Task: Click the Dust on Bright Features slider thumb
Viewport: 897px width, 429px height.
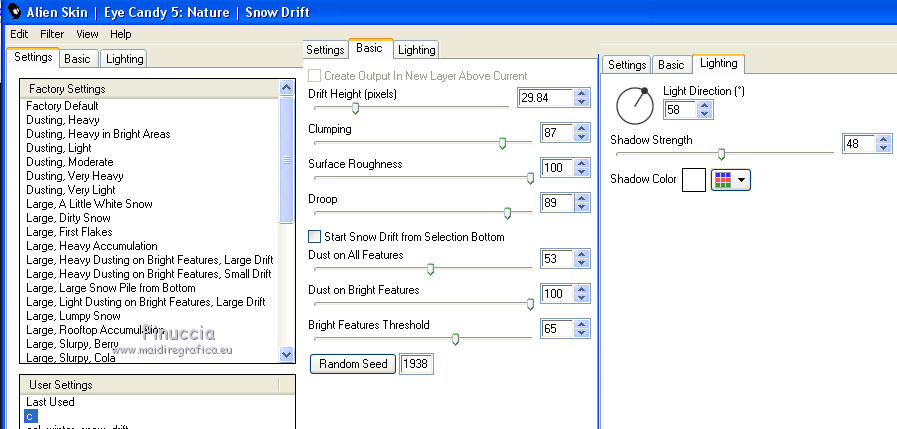Action: (530, 304)
